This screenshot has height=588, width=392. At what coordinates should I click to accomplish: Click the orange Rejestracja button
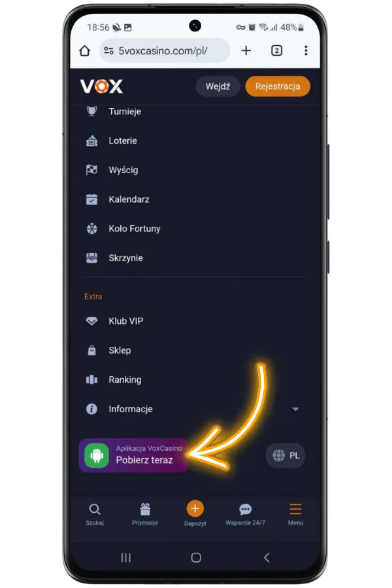click(x=278, y=86)
